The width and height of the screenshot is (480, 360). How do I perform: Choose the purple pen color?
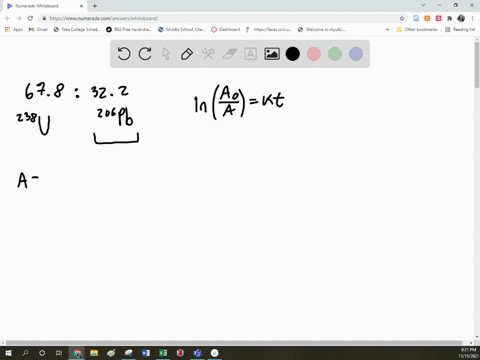pos(356,54)
